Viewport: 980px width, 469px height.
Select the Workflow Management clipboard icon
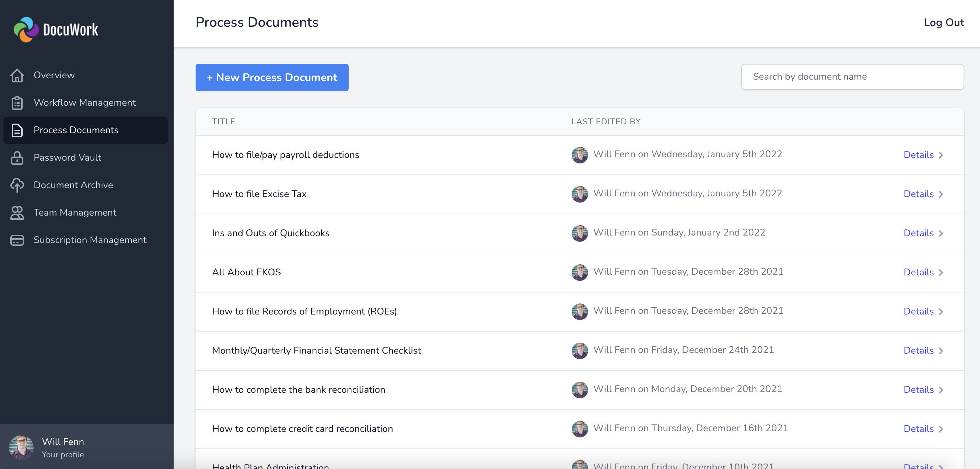click(17, 103)
